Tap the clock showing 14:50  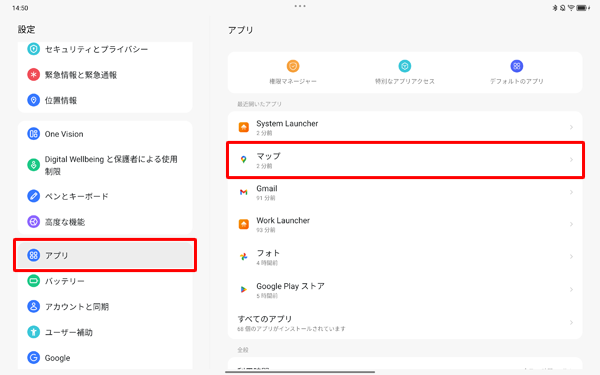(20, 8)
